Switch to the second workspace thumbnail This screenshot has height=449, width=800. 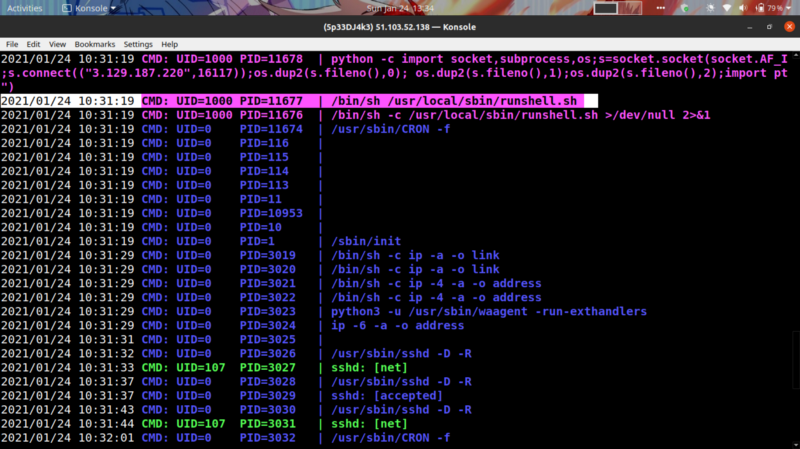click(630, 8)
